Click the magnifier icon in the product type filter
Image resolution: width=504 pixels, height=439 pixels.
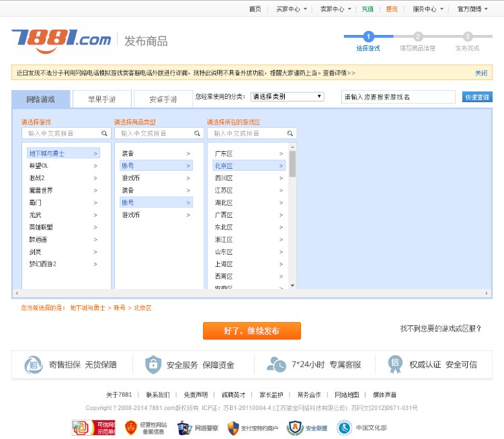click(197, 133)
